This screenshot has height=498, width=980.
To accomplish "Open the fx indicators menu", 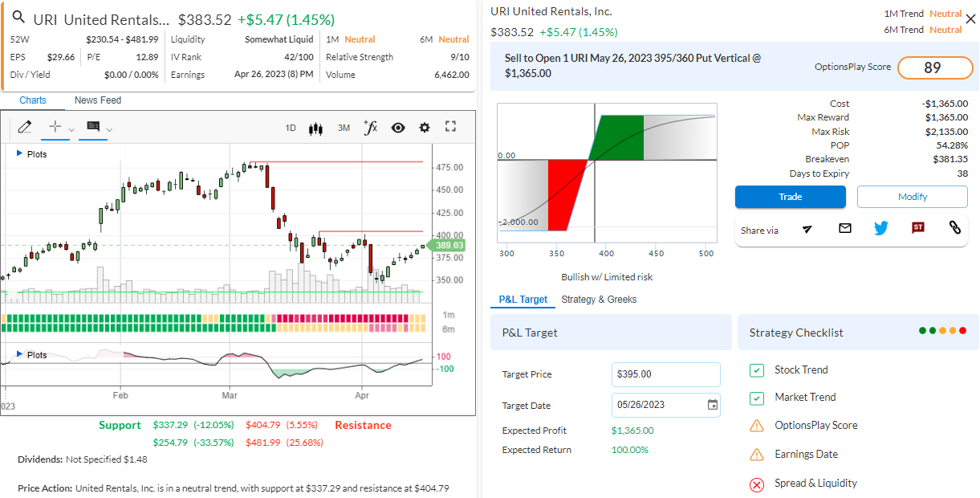I will click(370, 127).
